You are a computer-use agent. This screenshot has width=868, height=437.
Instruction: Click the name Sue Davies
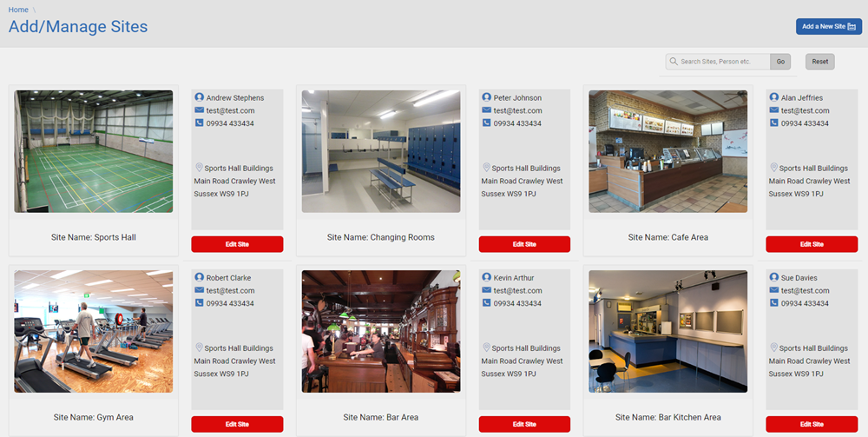pos(799,278)
